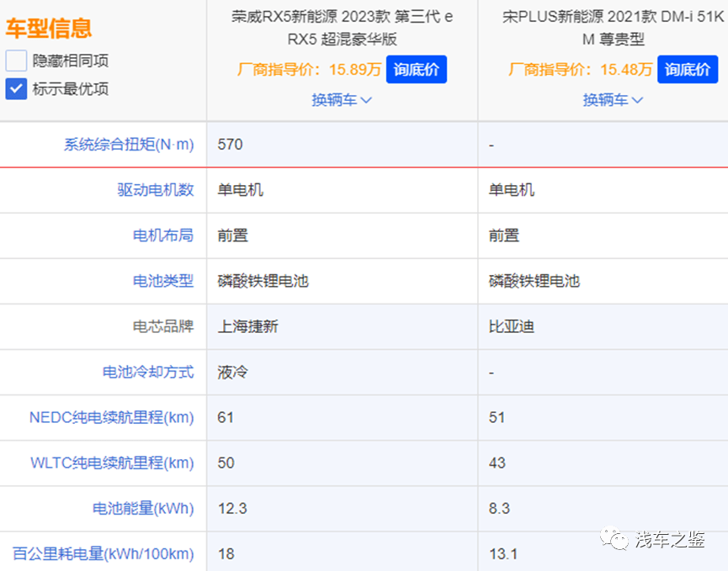Click 询底价 for the 荣威RX5新能源
The width and height of the screenshot is (728, 571).
[x=417, y=70]
